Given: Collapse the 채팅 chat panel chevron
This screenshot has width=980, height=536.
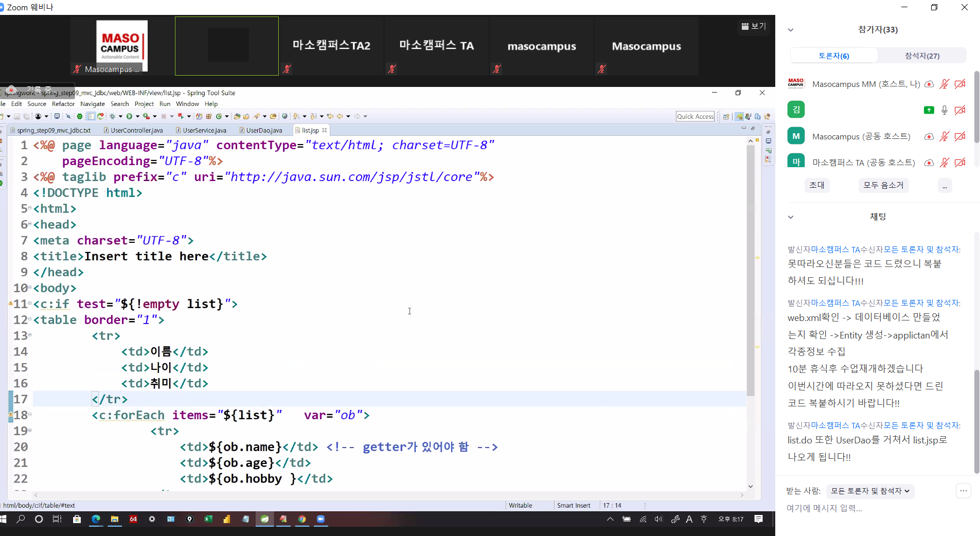Looking at the screenshot, I should point(791,217).
